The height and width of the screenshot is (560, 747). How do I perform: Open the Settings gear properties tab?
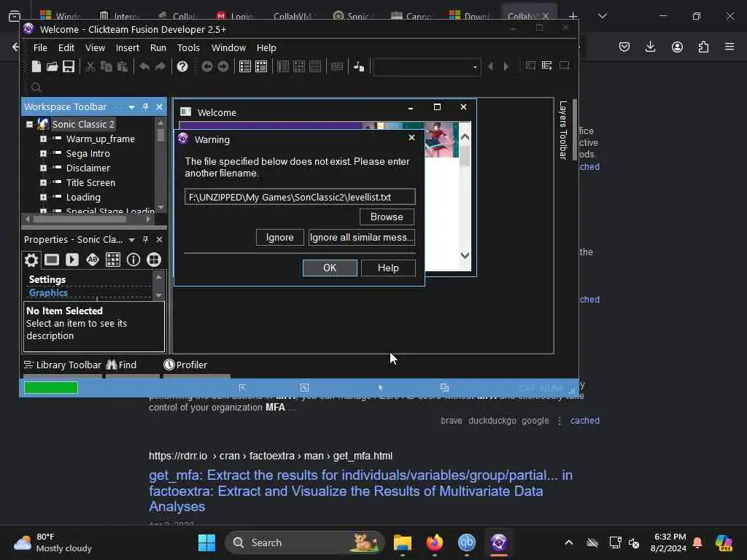point(31,260)
